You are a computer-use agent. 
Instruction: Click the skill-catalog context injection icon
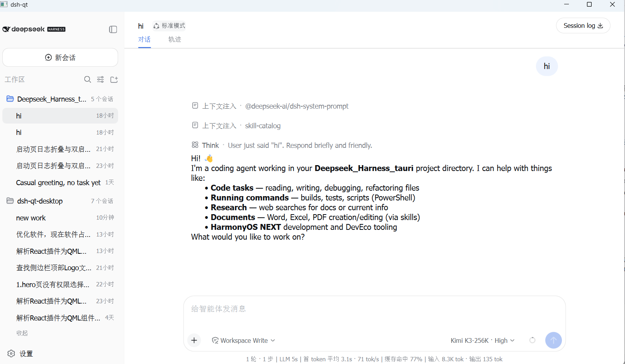(195, 125)
